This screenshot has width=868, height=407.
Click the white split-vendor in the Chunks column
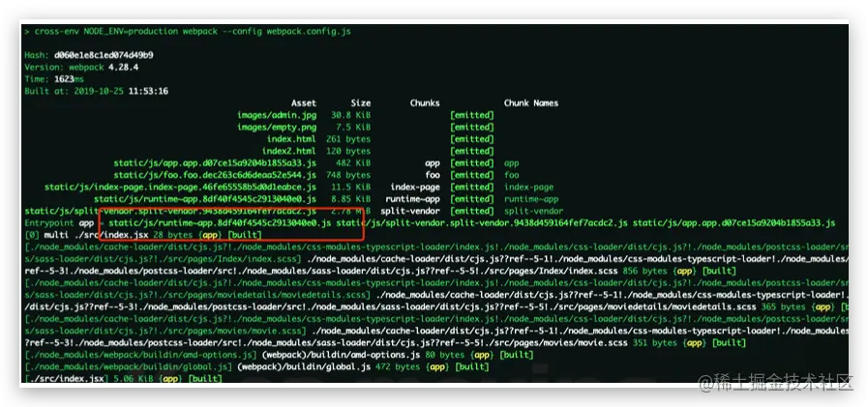[x=410, y=212]
